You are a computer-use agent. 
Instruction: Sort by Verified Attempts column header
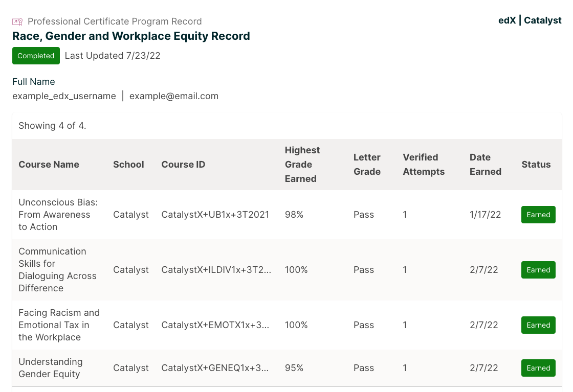coord(424,165)
